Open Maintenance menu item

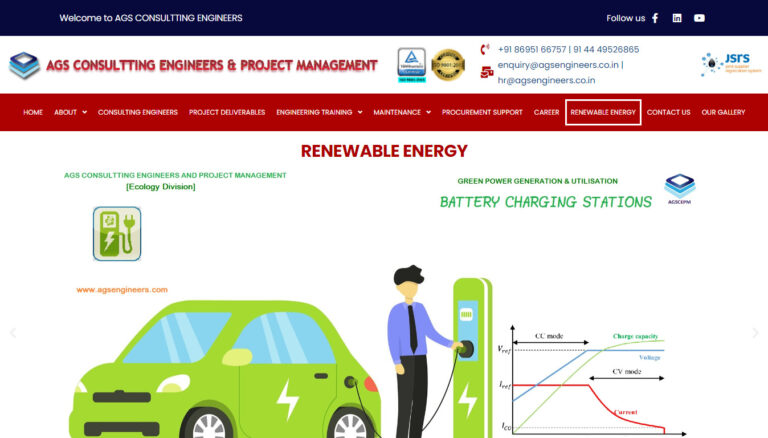397,112
